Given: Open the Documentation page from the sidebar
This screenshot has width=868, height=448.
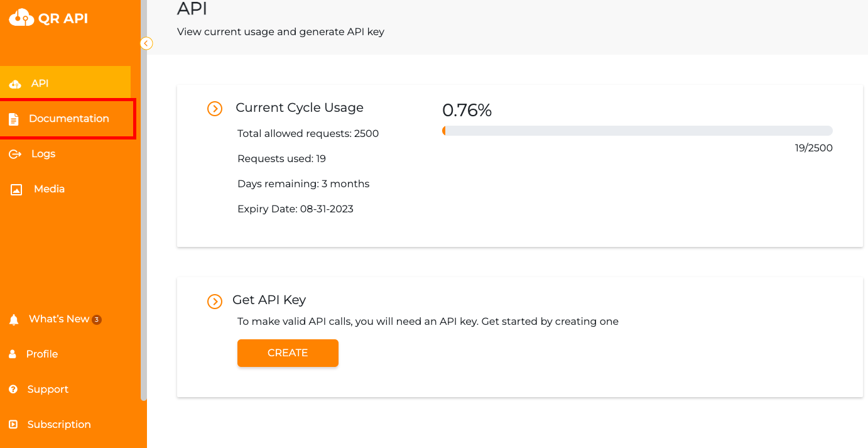Looking at the screenshot, I should tap(68, 119).
